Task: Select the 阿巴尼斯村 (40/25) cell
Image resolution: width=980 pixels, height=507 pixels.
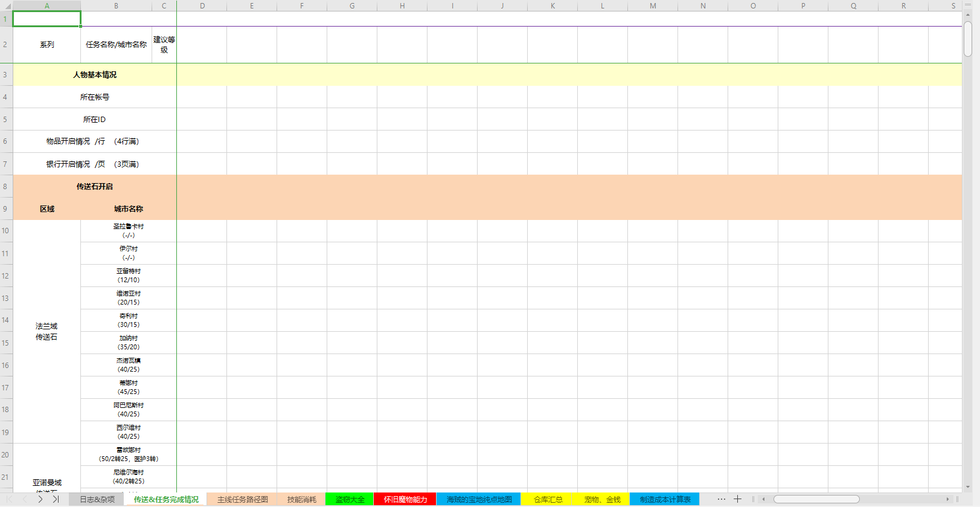Action: 129,410
